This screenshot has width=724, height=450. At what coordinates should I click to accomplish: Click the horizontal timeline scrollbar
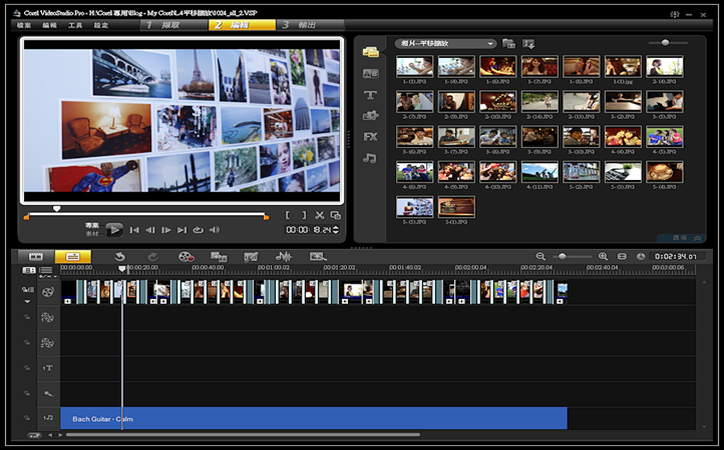pyautogui.click(x=243, y=435)
